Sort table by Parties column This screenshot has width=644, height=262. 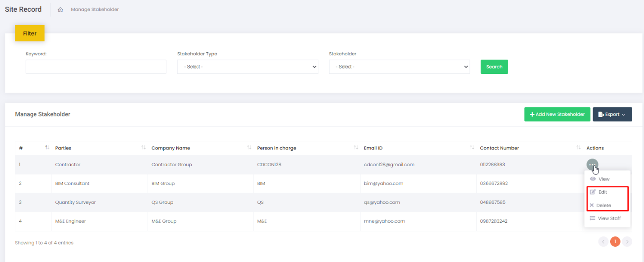[x=143, y=148]
